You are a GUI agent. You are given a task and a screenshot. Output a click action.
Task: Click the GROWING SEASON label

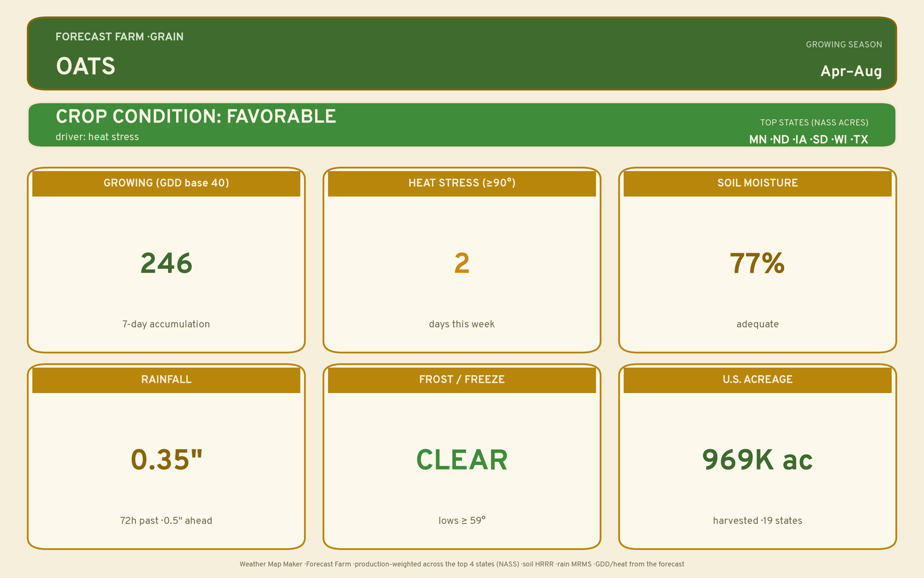click(844, 45)
